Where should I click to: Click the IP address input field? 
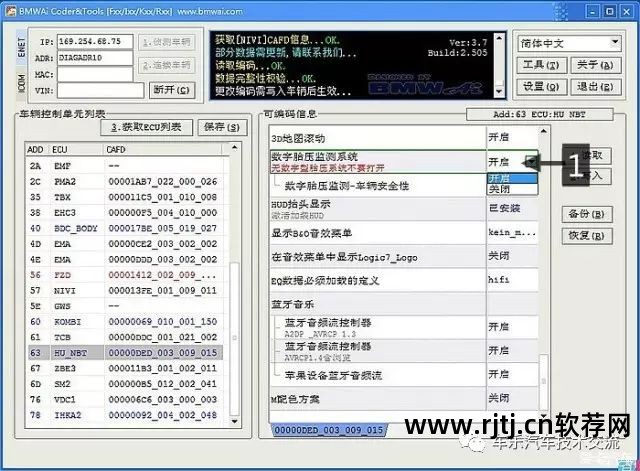pos(95,42)
